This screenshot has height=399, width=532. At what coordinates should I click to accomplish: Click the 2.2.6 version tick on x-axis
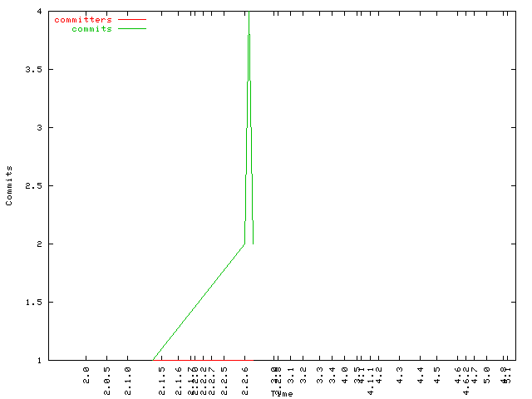point(244,377)
